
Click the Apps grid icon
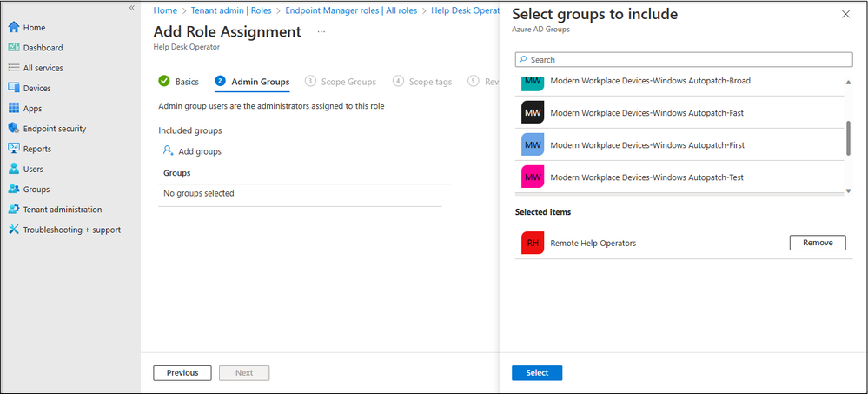[x=14, y=109]
